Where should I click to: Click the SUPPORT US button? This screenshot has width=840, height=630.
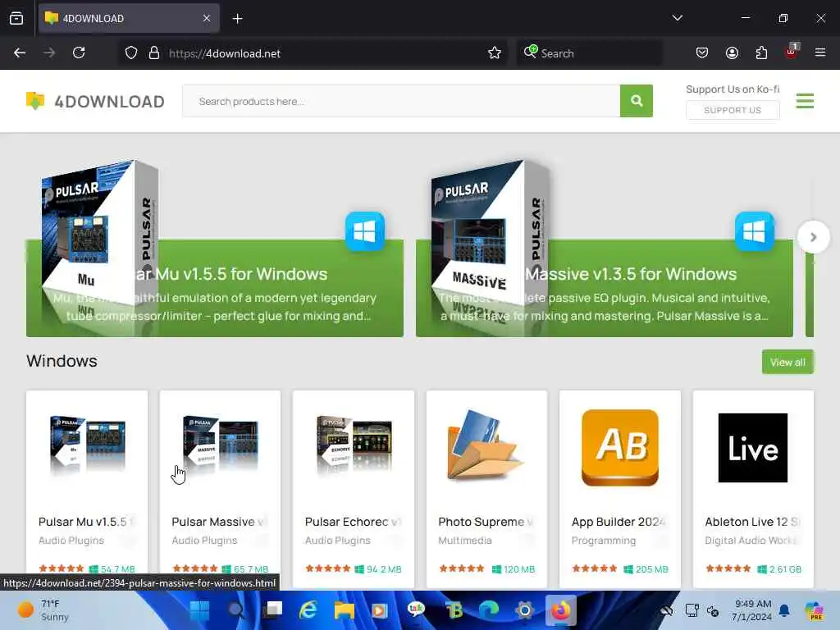coord(733,110)
